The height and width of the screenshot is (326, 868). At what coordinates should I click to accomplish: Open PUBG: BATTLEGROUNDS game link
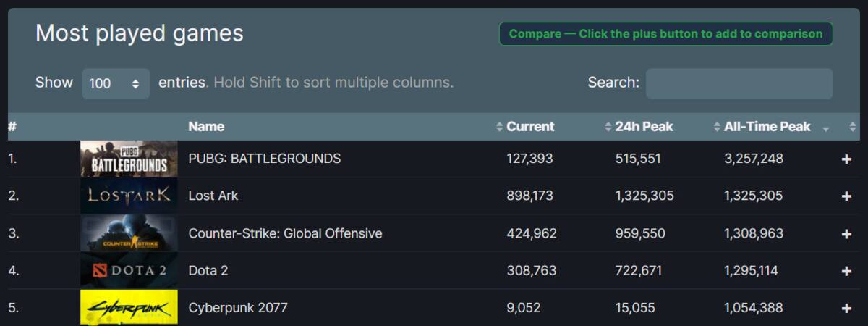[x=264, y=159]
